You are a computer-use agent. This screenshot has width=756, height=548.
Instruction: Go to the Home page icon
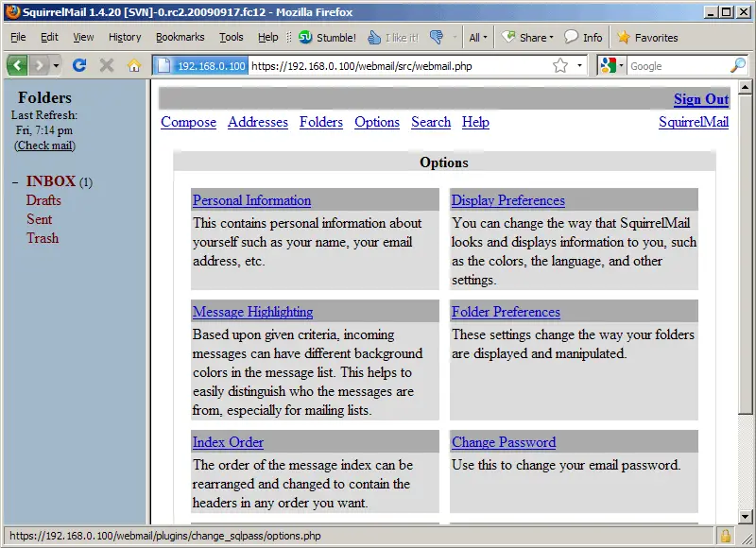click(134, 65)
